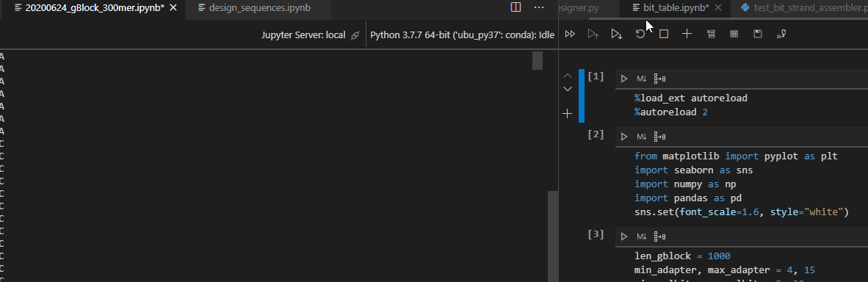868x282 pixels.
Task: Click 'from matplotlib import pyplot' line
Action: pyautogui.click(x=737, y=156)
